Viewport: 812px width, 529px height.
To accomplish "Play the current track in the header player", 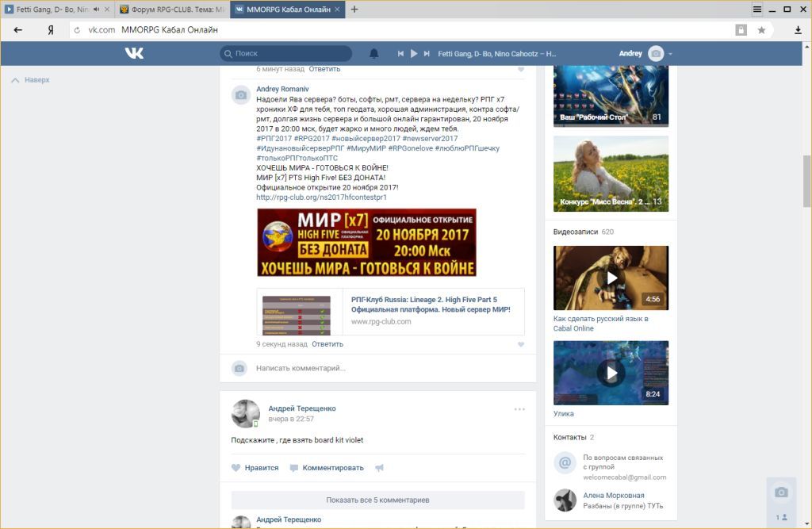I will [x=414, y=53].
